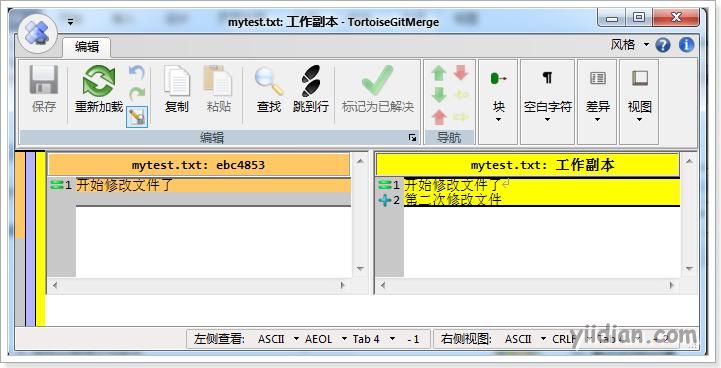Click line 2 第二次修改文件 in right pane
Viewport: 721px width, 368px height.
452,200
